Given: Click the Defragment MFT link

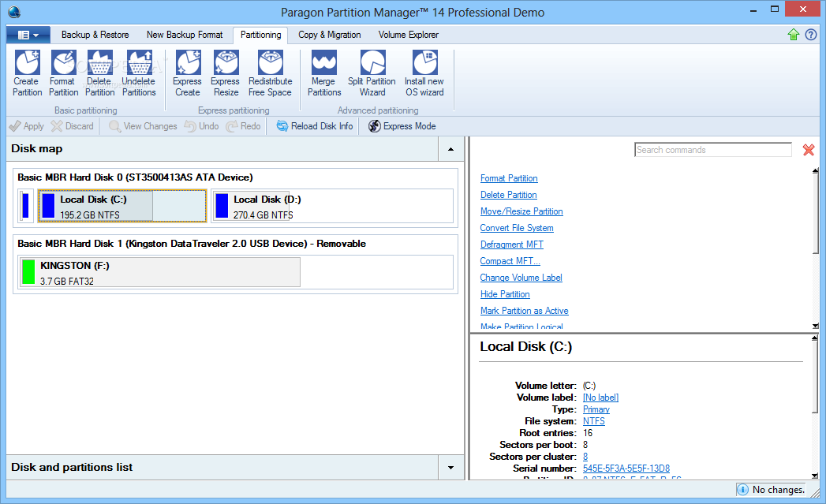Looking at the screenshot, I should pos(511,245).
